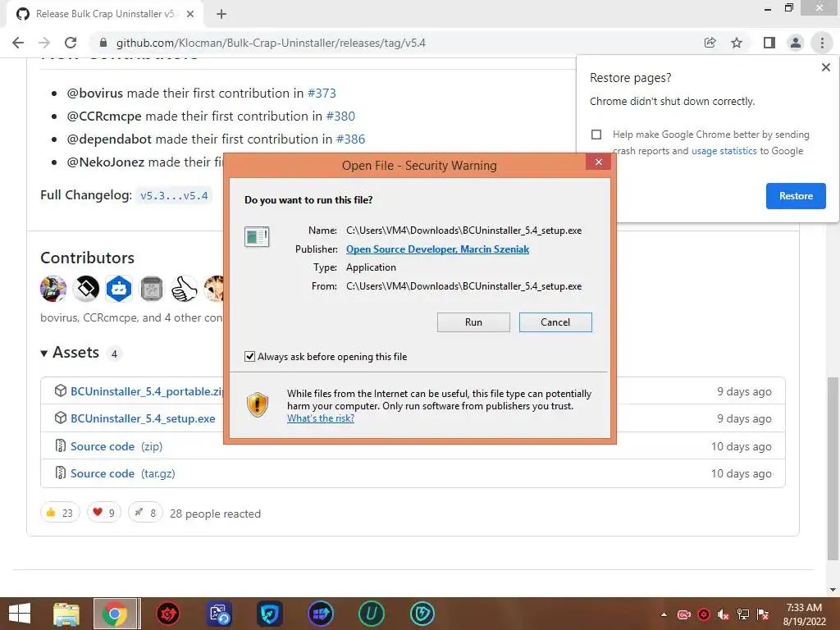Image resolution: width=840 pixels, height=630 pixels.
Task: Download BCUninstaller_5.4_setup.exe asset
Action: [143, 418]
